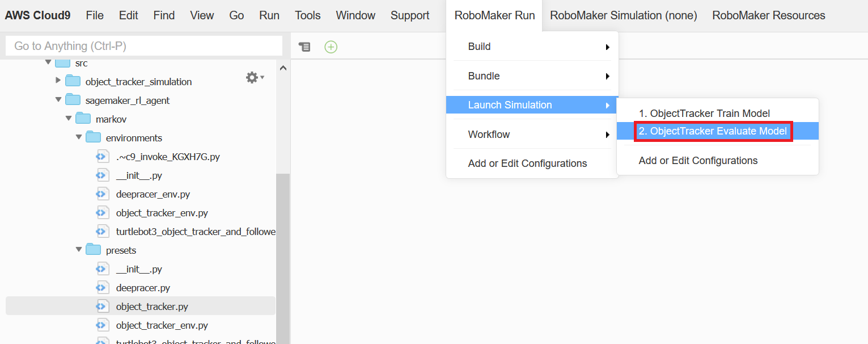Screen dimensions: 868x344
Task: Open the Go menu
Action: (x=236, y=15)
